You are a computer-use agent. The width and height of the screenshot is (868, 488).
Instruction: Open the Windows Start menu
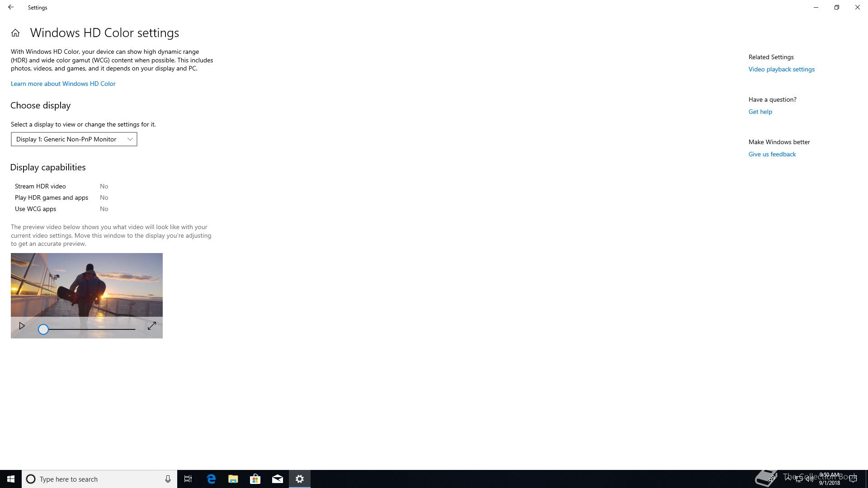coord(11,479)
